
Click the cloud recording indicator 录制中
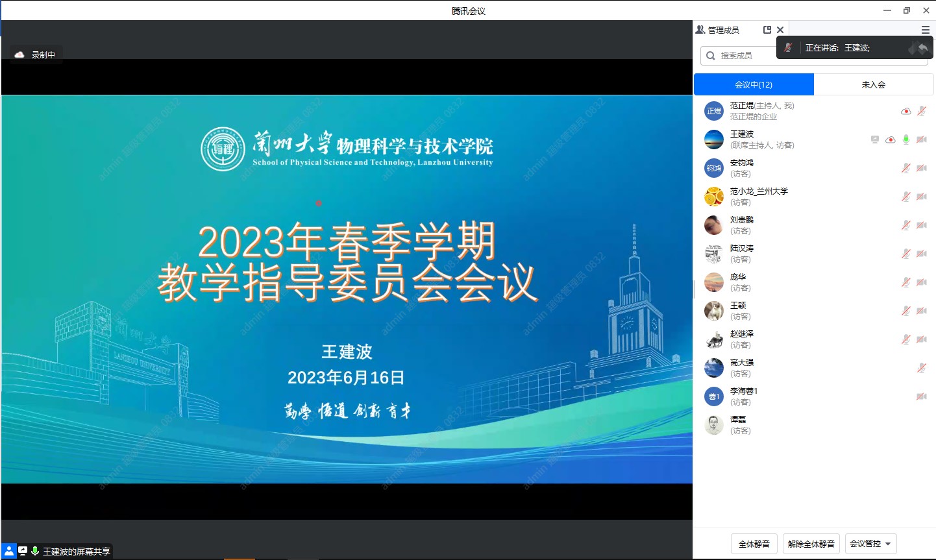point(36,55)
